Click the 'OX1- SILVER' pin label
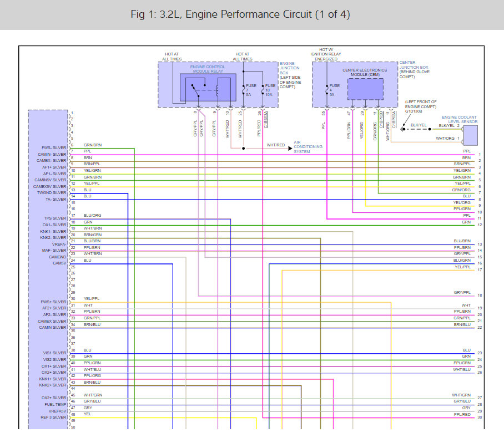Viewport: 504px width, 443px height. pyautogui.click(x=54, y=225)
